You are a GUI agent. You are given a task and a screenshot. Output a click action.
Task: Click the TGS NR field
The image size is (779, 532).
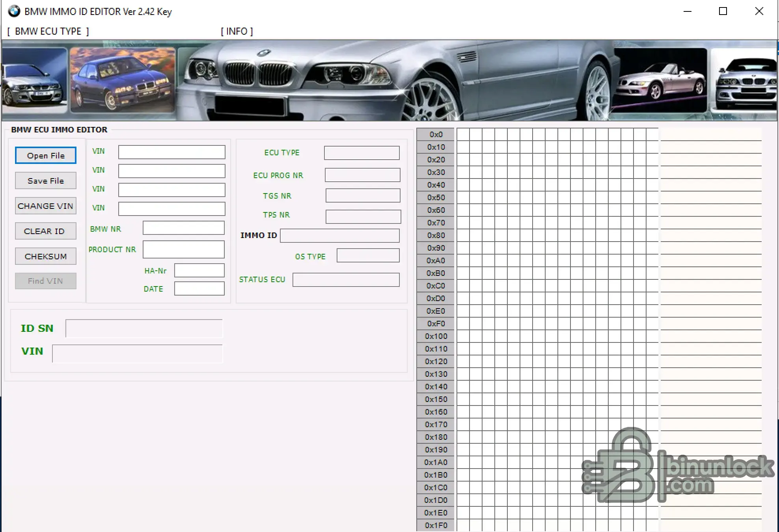363,195
